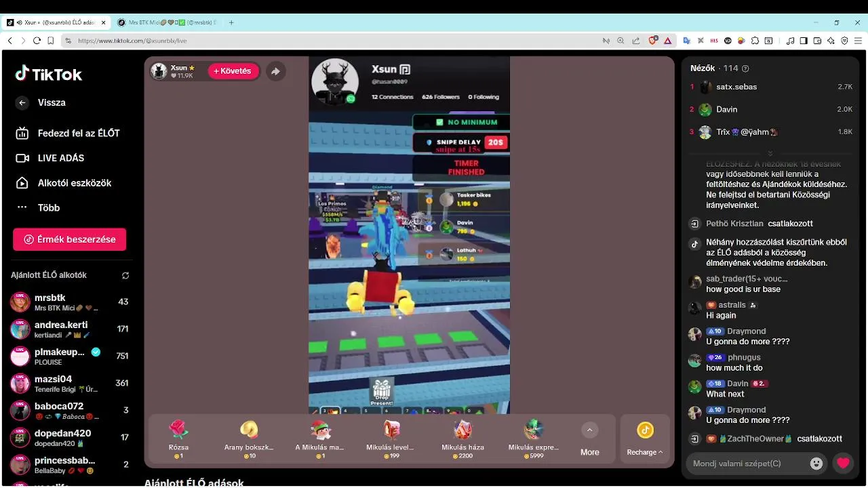Open a new browser tab
This screenshot has height=488, width=868.
[231, 22]
